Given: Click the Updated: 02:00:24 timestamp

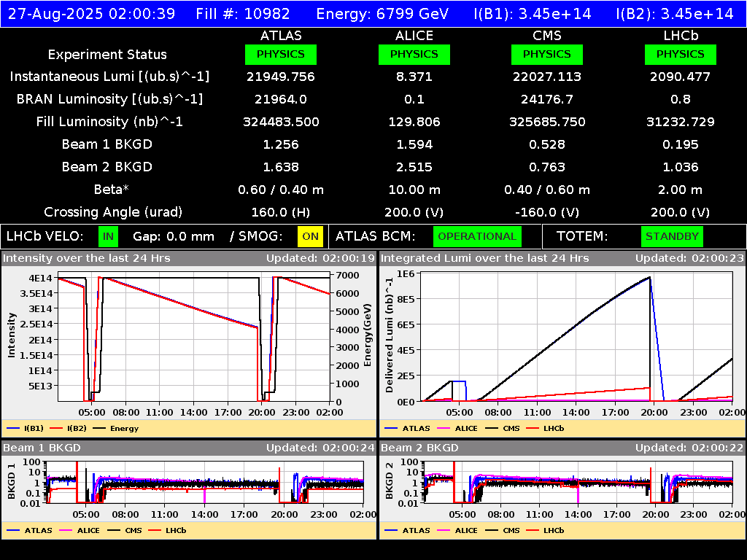Looking at the screenshot, I should (x=321, y=448).
